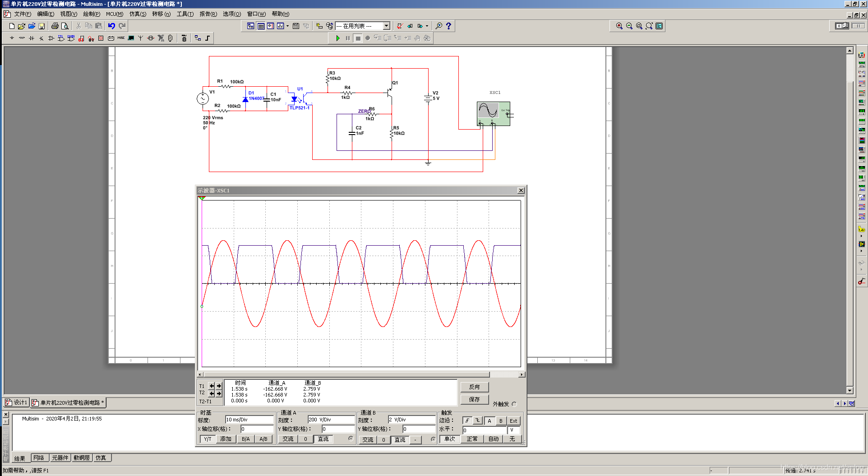Image resolution: width=868 pixels, height=476 pixels.
Task: Set trigger source to Ext
Action: click(513, 421)
